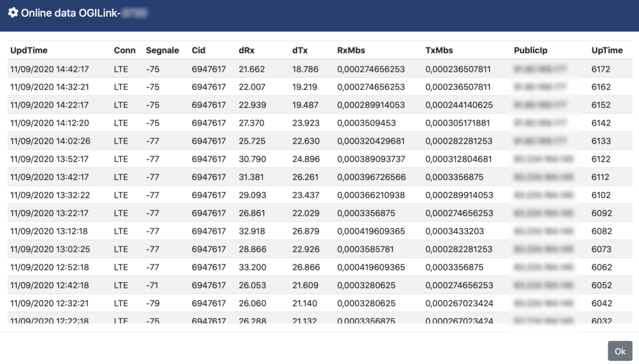Select the dTx column header
639x364 pixels.
pos(300,50)
